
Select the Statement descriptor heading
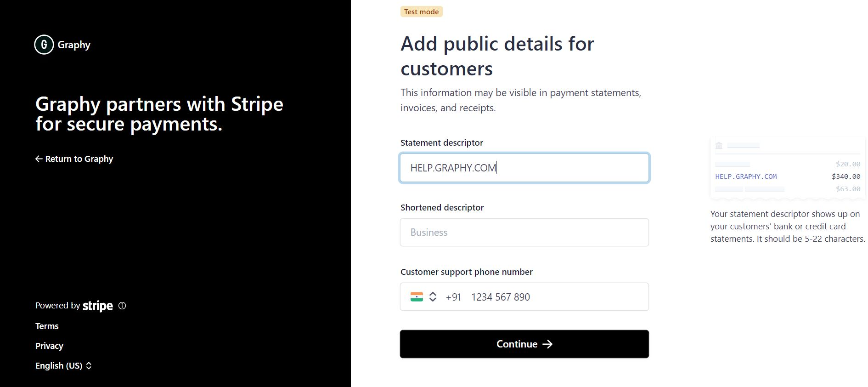(441, 142)
